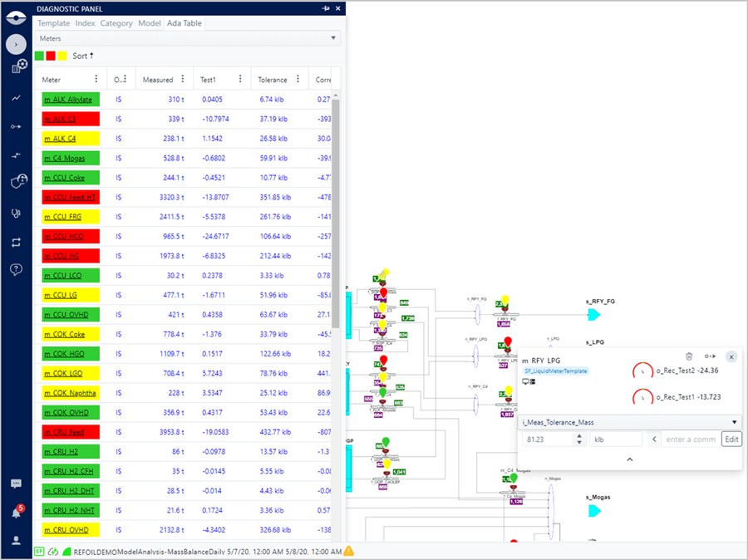Toggle the yellow status filter
This screenshot has height=560, width=748.
pos(62,56)
